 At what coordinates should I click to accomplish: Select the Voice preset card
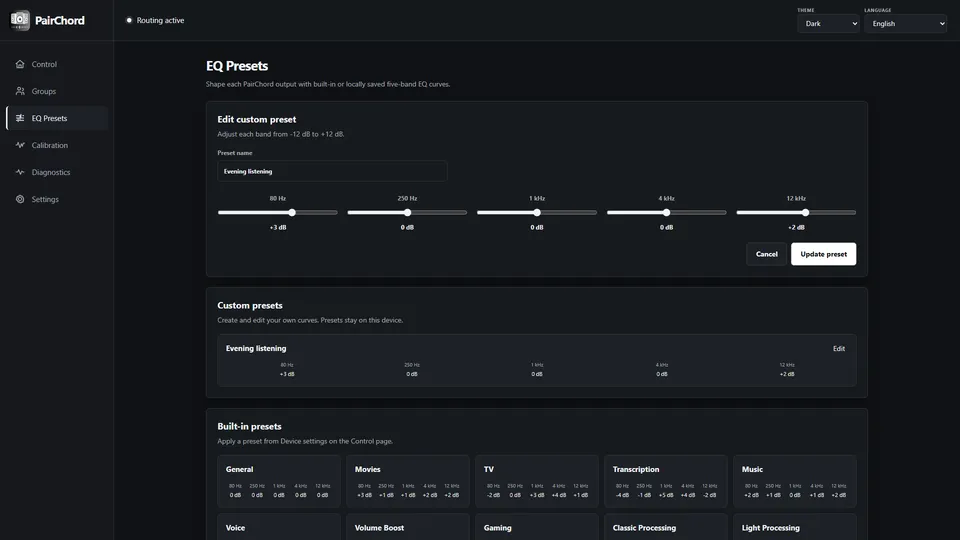(279, 527)
